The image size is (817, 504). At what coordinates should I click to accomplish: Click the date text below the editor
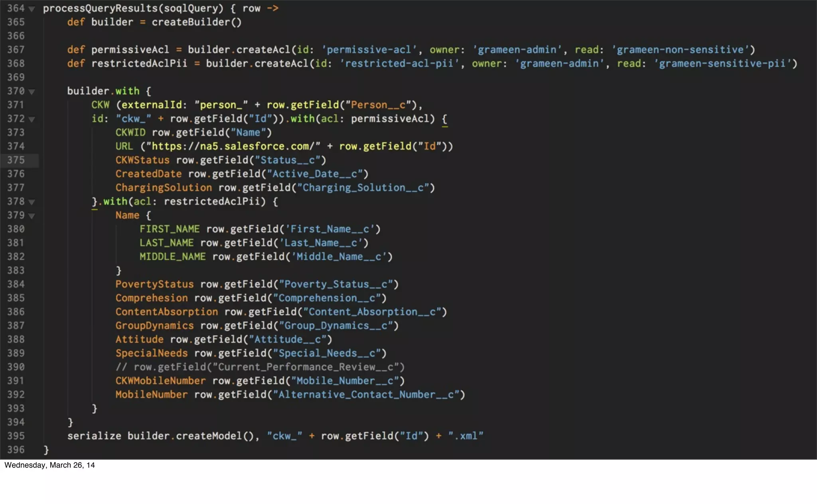pyautogui.click(x=49, y=465)
